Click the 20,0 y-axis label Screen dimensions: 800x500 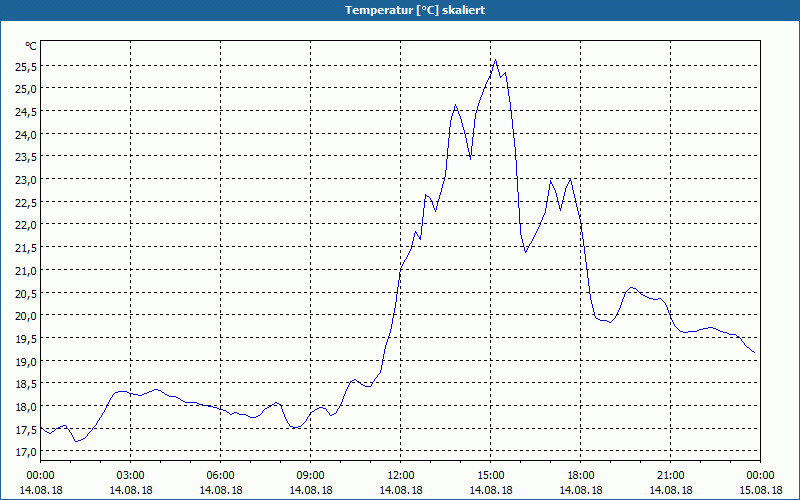(x=26, y=316)
